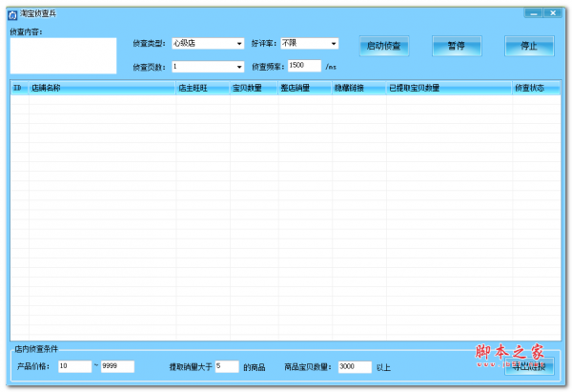Open the 侦查类型 dropdown showing 心级店

pos(208,44)
